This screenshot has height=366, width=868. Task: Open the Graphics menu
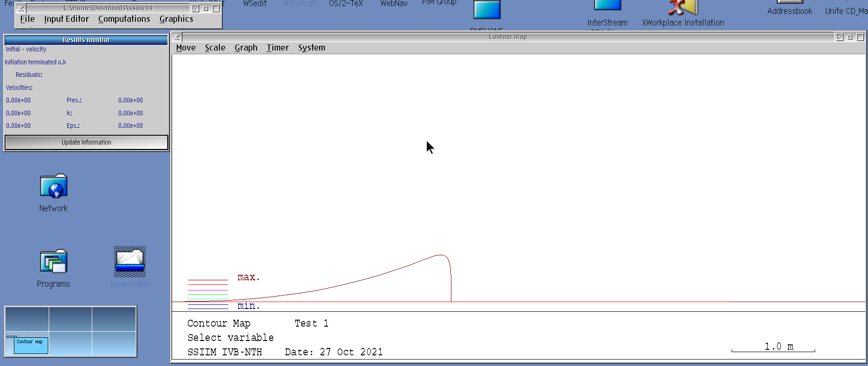(x=176, y=19)
